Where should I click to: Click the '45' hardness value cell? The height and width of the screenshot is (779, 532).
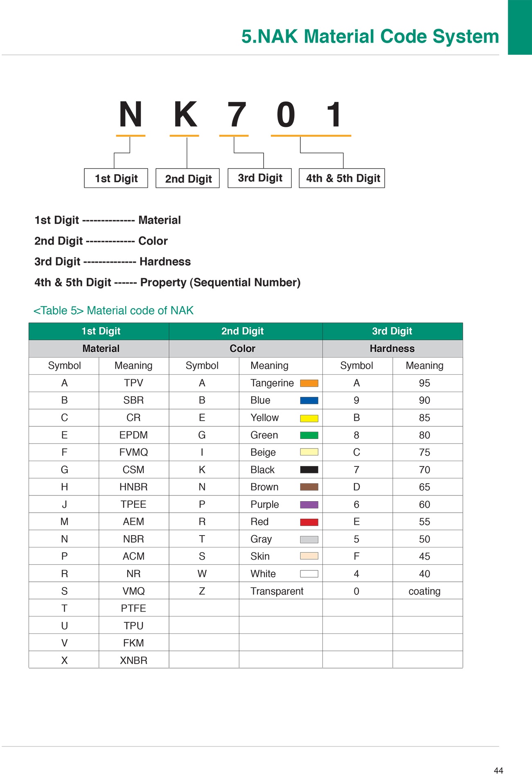[x=428, y=556]
